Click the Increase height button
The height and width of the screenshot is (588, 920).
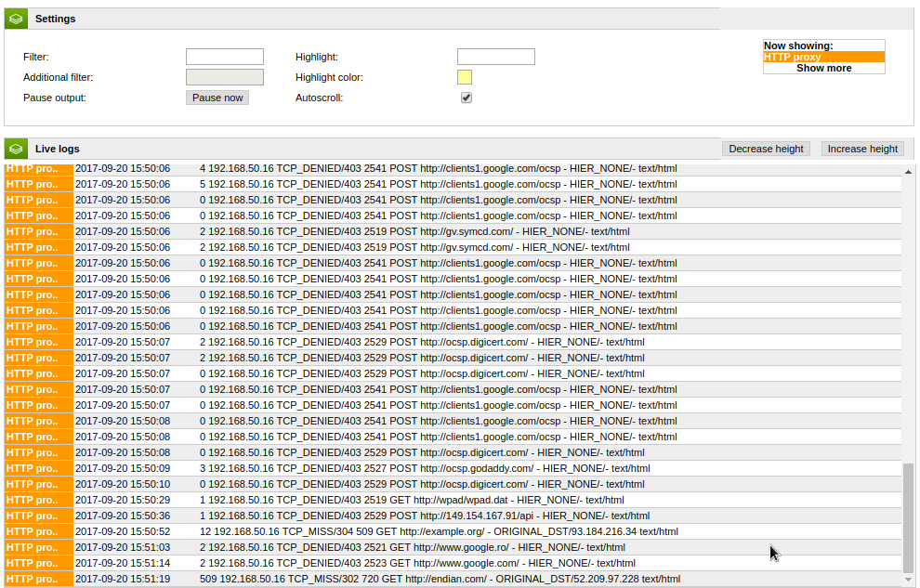[862, 149]
